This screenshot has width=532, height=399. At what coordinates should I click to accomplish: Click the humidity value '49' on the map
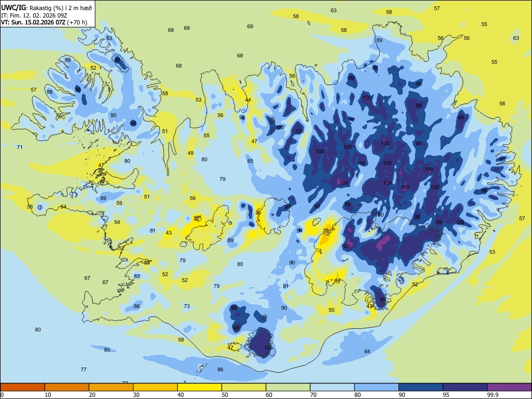tap(190, 153)
